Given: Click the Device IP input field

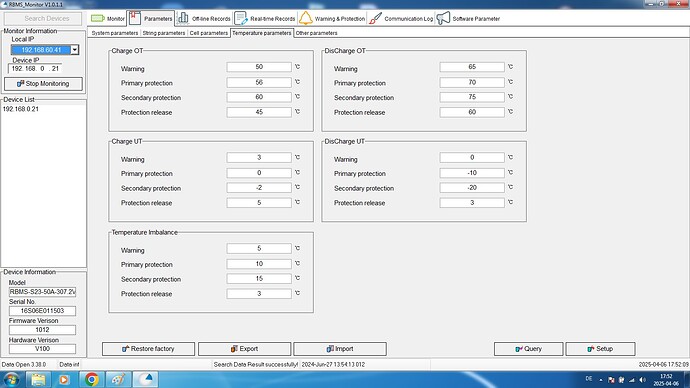Looking at the screenshot, I should pyautogui.click(x=35, y=69).
